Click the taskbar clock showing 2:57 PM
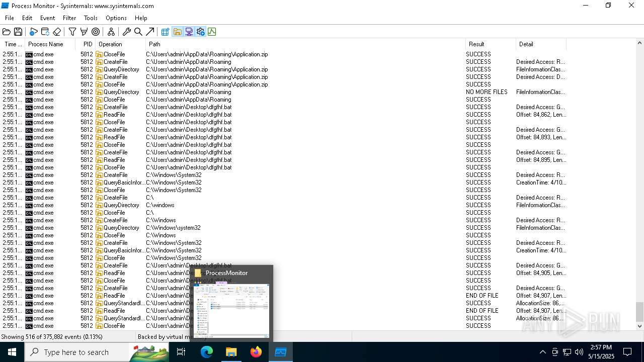Image resolution: width=644 pixels, height=362 pixels. (x=600, y=352)
